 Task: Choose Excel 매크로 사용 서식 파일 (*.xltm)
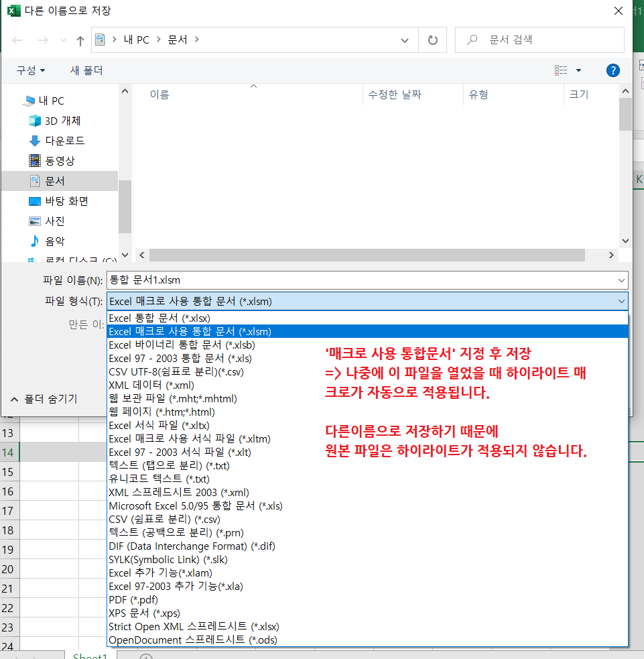click(x=368, y=439)
